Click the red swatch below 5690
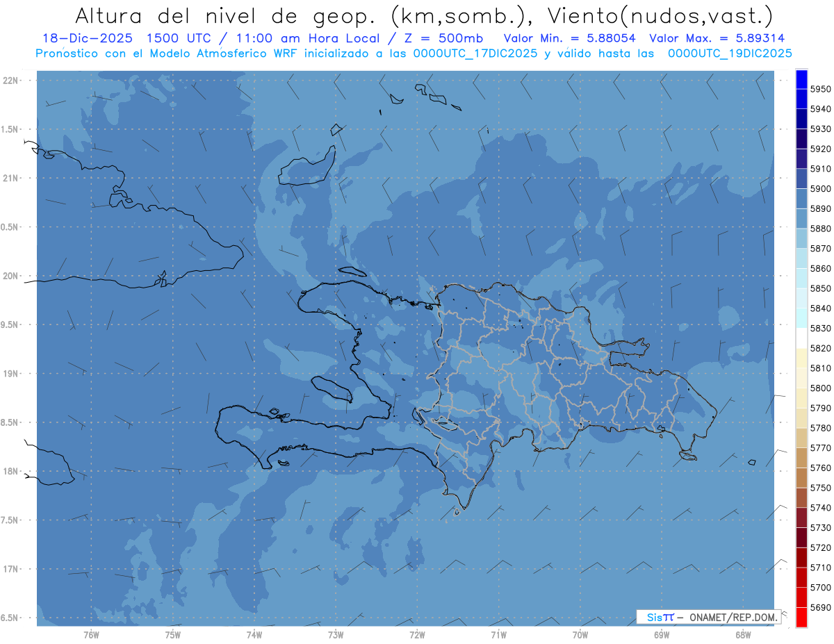The image size is (834, 644). click(x=801, y=618)
